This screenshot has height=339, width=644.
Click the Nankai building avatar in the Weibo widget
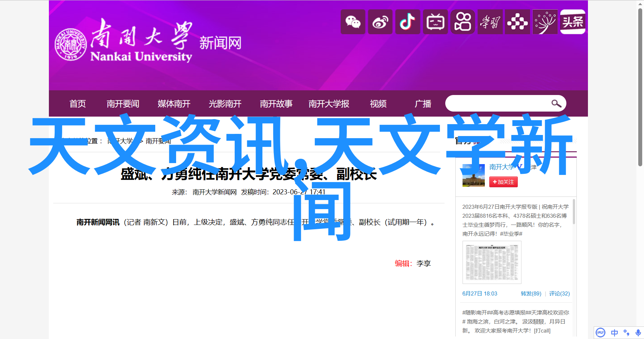point(473,176)
